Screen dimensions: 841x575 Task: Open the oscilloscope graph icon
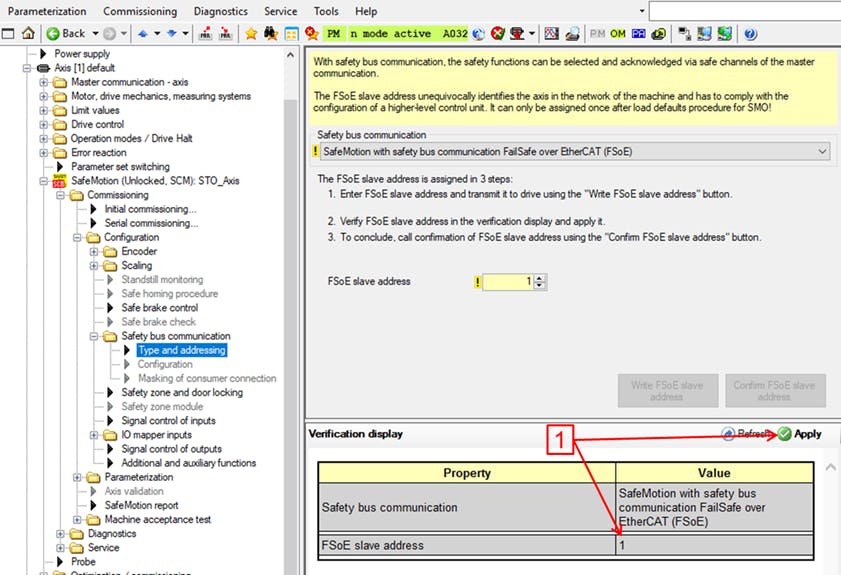(x=551, y=34)
